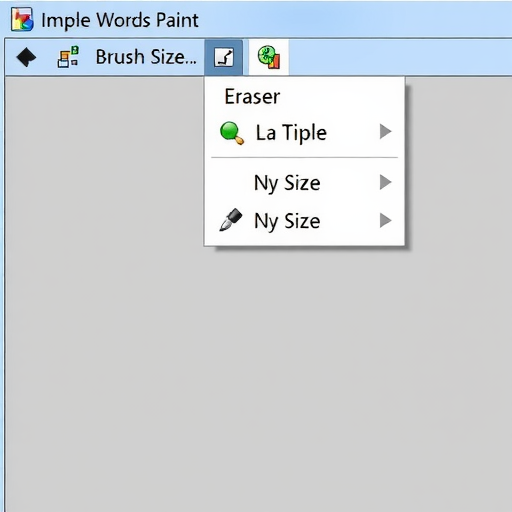
Task: Click the black diamond toolbar icon
Action: click(x=26, y=57)
